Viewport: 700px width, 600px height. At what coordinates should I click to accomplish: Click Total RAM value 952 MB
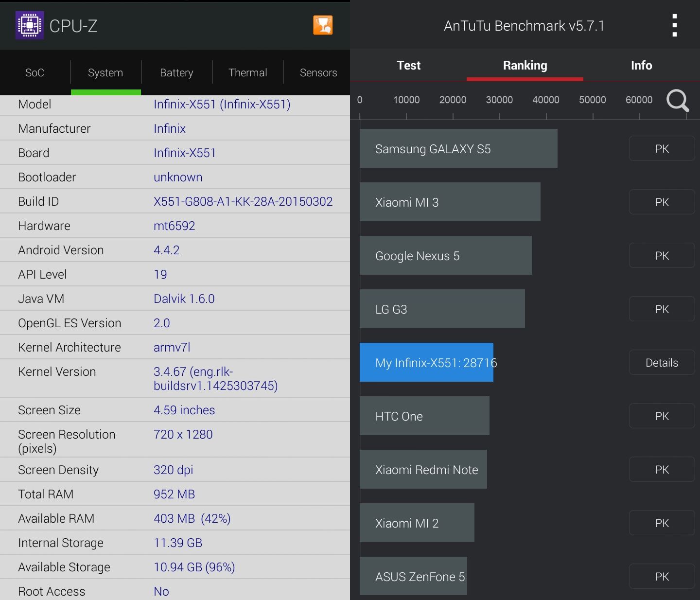pos(175,494)
